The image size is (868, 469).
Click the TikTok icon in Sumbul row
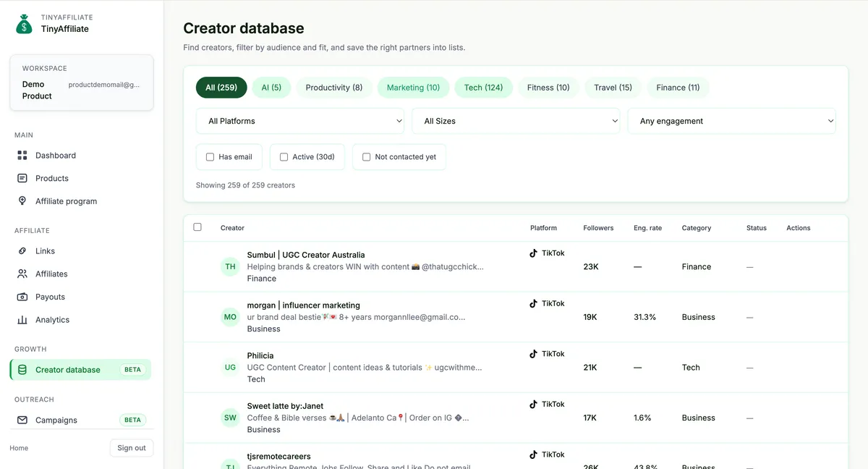534,253
